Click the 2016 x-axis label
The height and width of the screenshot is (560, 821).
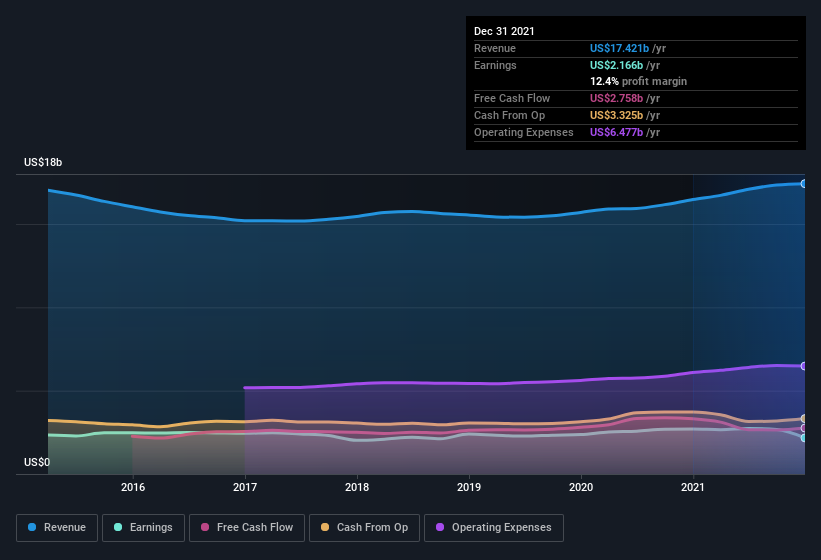133,487
